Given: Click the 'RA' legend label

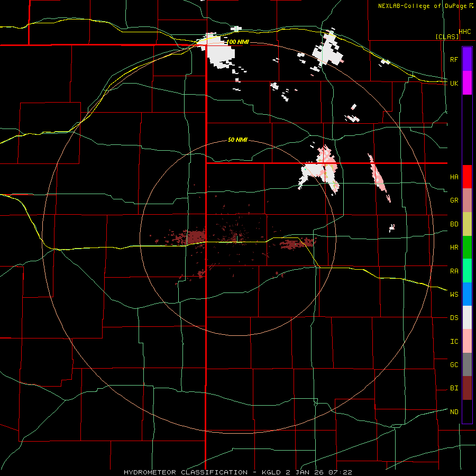Looking at the screenshot, I should click(454, 271).
